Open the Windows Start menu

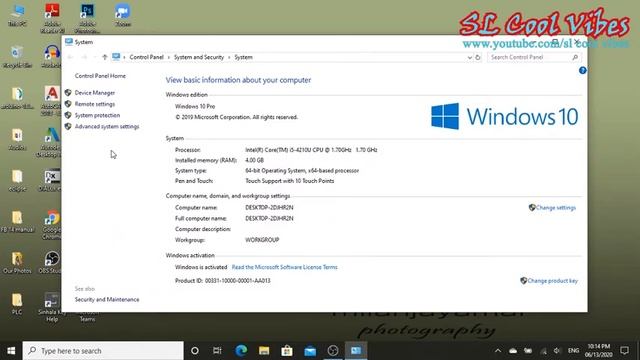click(x=11, y=351)
